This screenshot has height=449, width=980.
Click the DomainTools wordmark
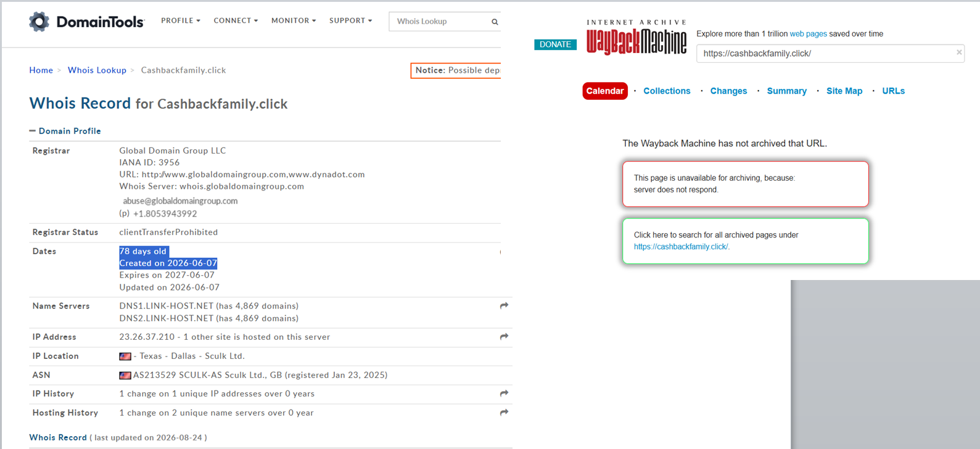click(100, 22)
